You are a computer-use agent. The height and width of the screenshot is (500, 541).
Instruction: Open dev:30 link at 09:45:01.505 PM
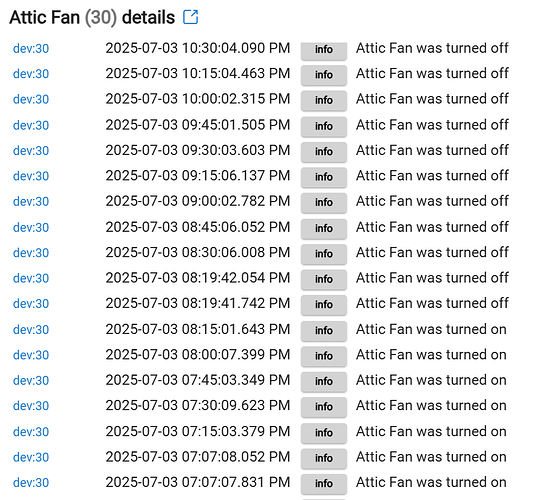pyautogui.click(x=31, y=125)
